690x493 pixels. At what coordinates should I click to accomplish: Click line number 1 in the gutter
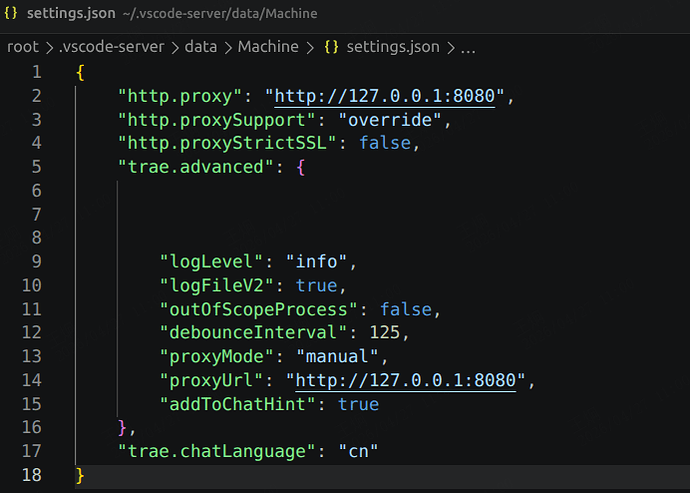point(37,72)
